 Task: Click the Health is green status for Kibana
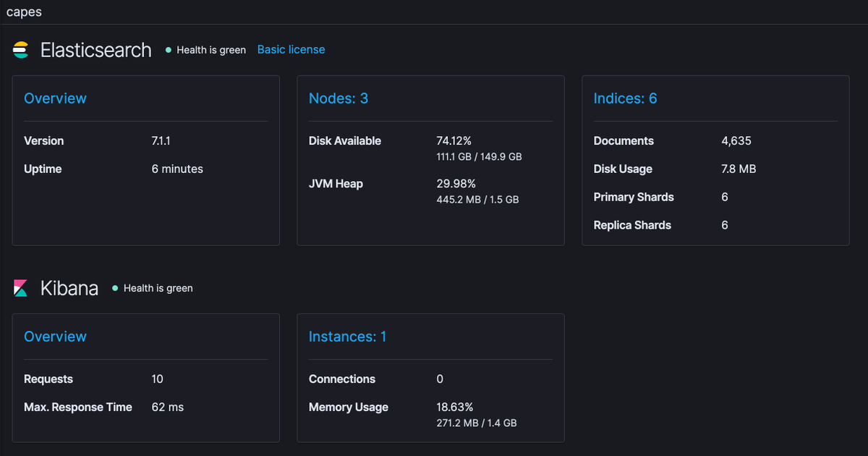[x=158, y=288]
